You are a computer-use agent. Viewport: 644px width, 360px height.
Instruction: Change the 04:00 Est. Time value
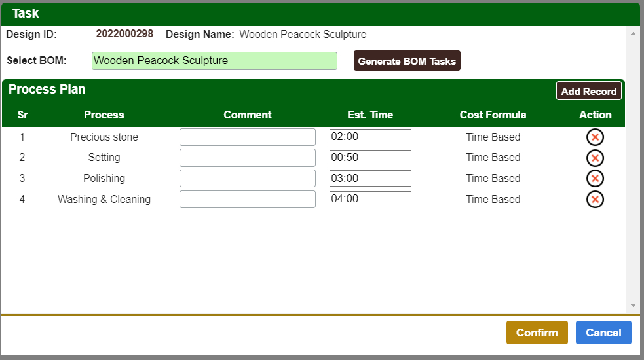370,200
